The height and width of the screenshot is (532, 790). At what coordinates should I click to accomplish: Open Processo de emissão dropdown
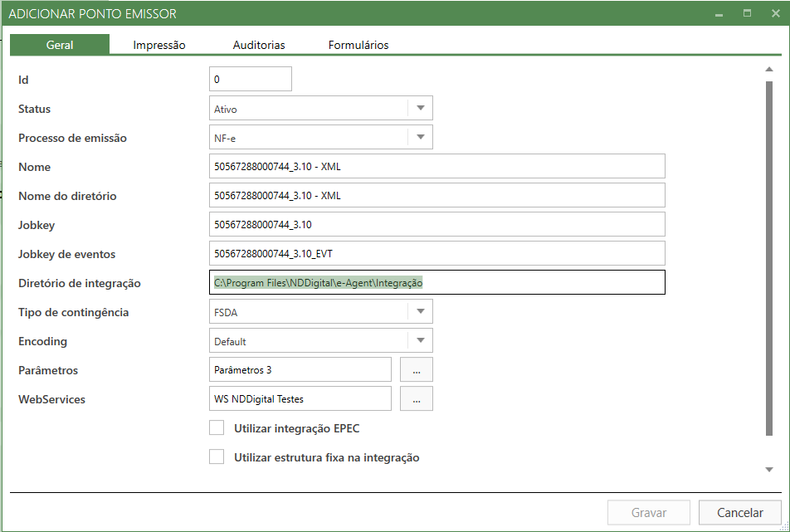pyautogui.click(x=420, y=138)
